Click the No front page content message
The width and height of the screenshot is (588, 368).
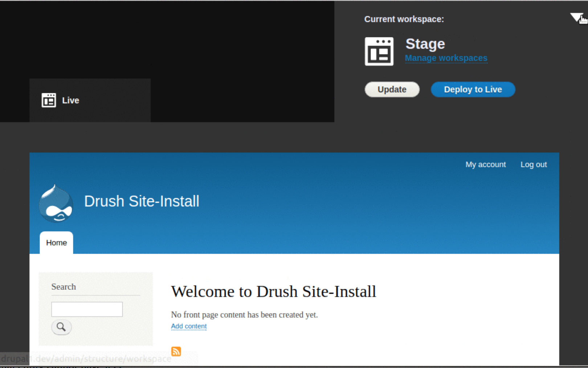[244, 315]
